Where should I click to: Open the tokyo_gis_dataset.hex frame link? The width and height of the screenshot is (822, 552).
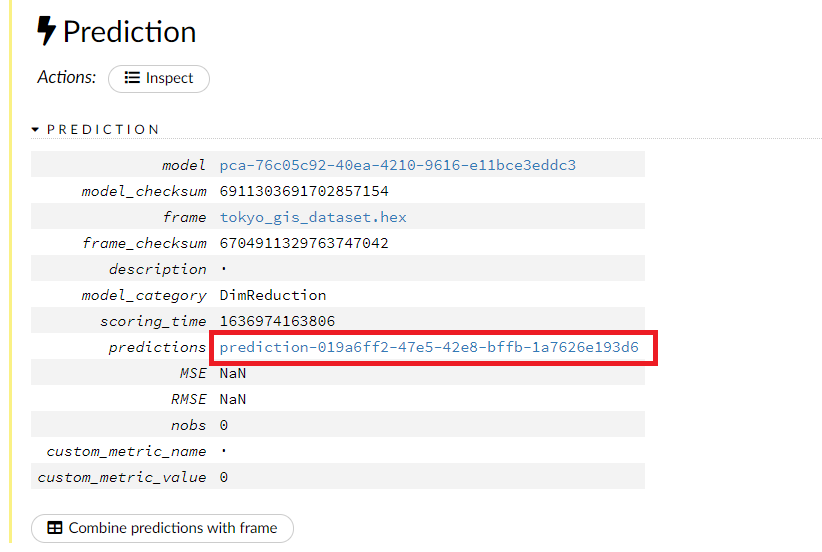[x=313, y=217]
